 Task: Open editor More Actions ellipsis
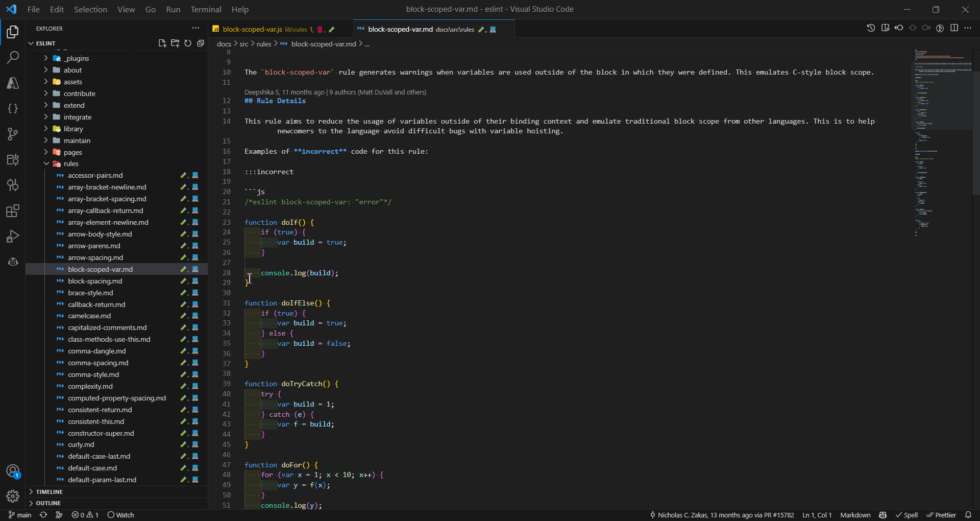pyautogui.click(x=968, y=28)
